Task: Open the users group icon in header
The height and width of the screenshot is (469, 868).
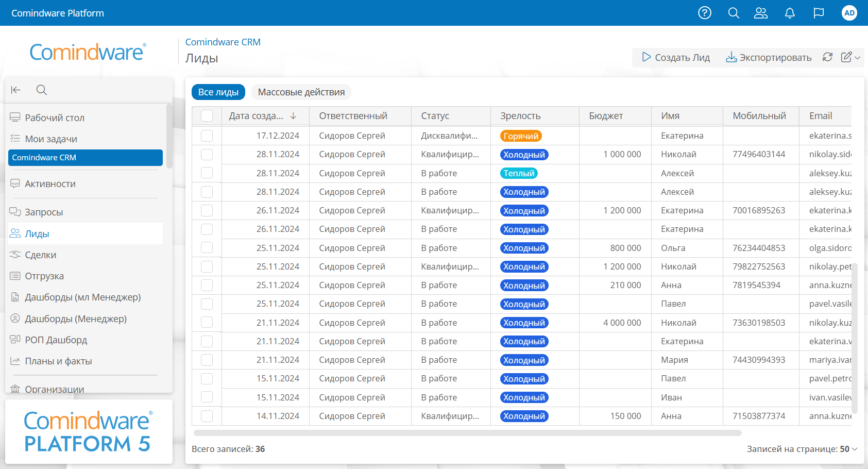Action: point(761,13)
